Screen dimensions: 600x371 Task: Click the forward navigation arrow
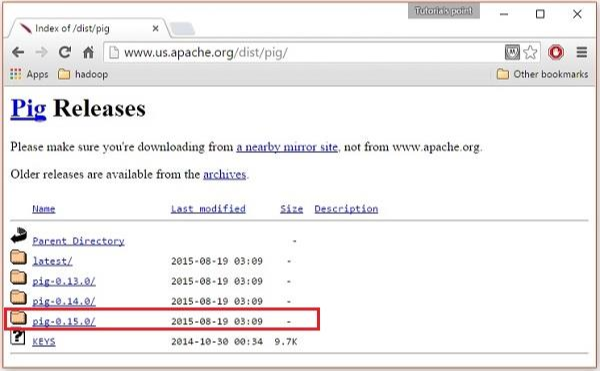[x=41, y=52]
